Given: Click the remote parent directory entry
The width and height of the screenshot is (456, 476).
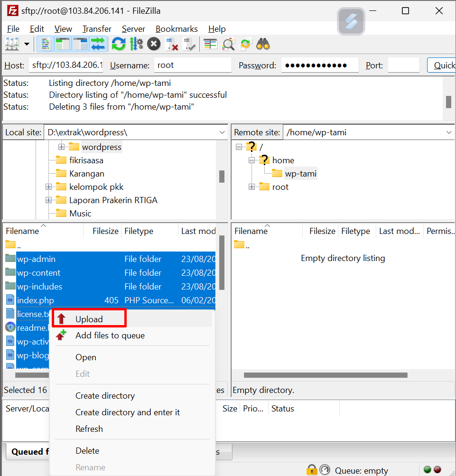Looking at the screenshot, I should tap(242, 245).
